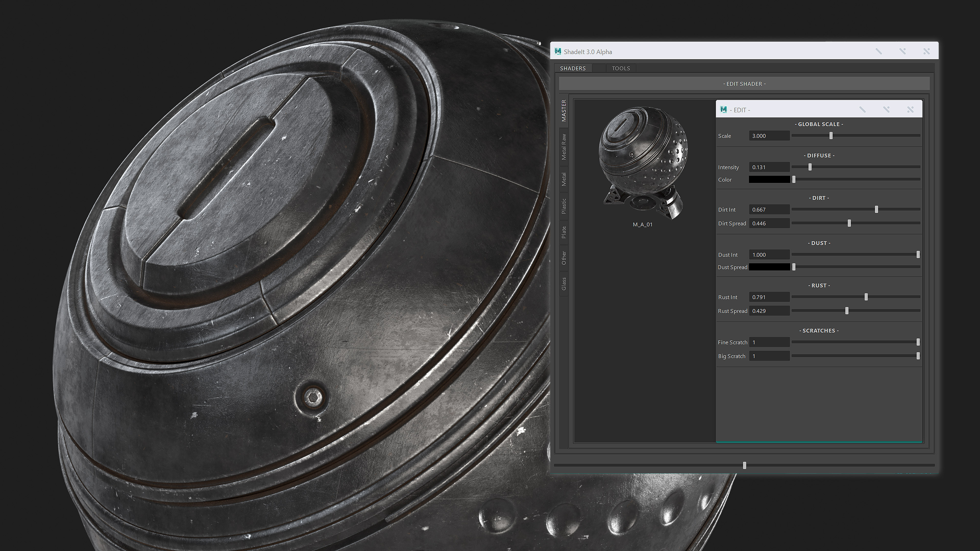This screenshot has height=551, width=980.
Task: Click the EDIT SHADER button
Action: tap(744, 84)
